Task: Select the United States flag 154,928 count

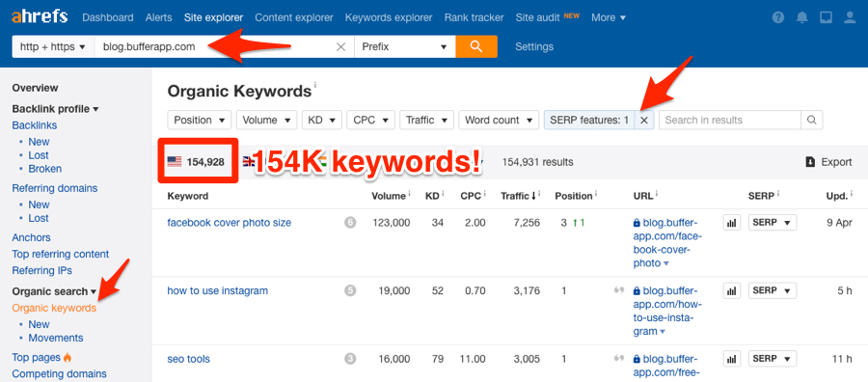Action: click(x=196, y=162)
